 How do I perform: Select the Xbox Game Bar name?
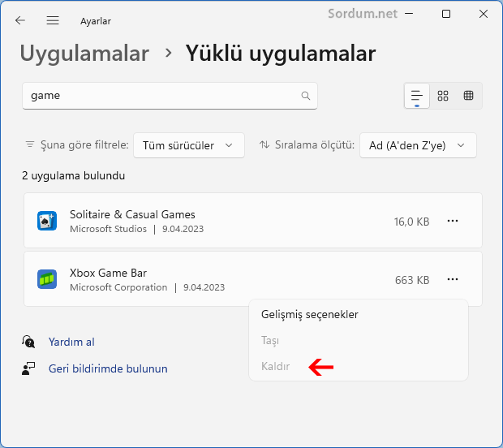[108, 273]
